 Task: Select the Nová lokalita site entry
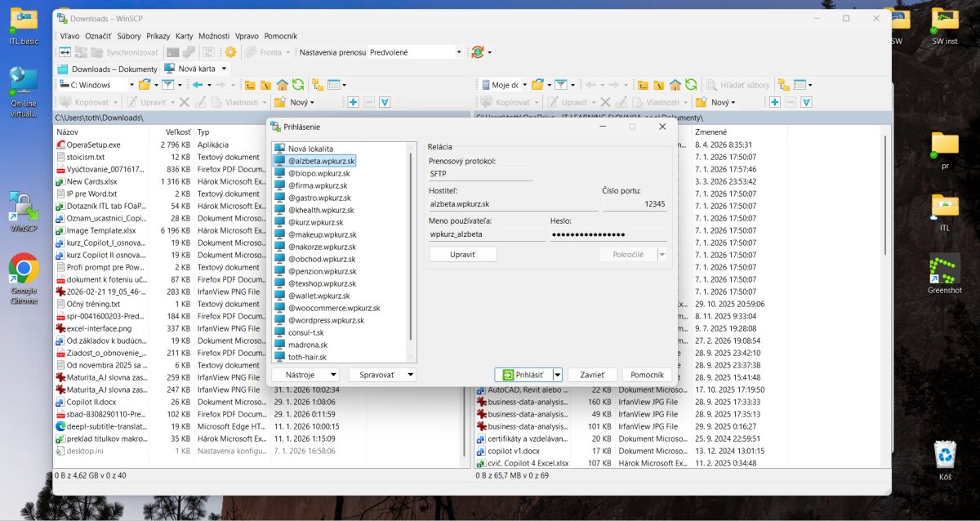tap(310, 149)
